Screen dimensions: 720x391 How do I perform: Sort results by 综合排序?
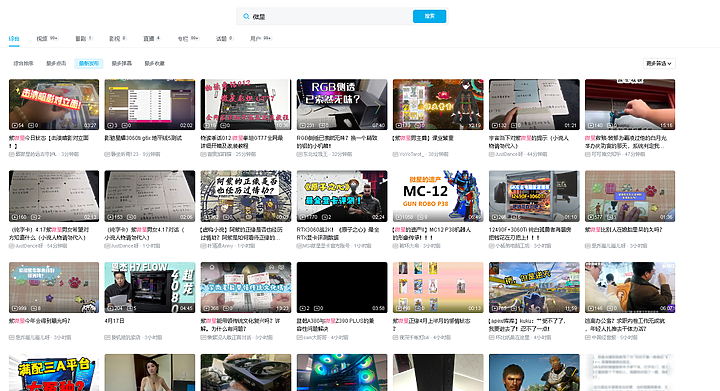23,63
